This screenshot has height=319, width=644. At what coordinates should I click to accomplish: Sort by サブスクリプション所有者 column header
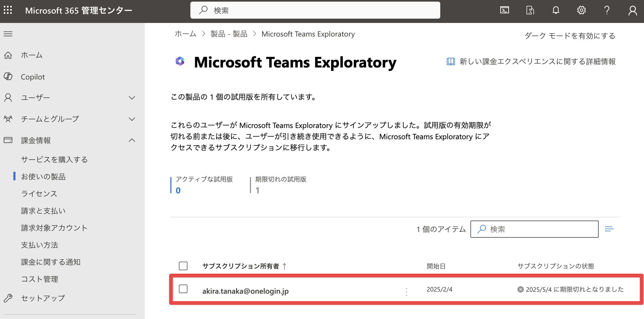(241, 266)
